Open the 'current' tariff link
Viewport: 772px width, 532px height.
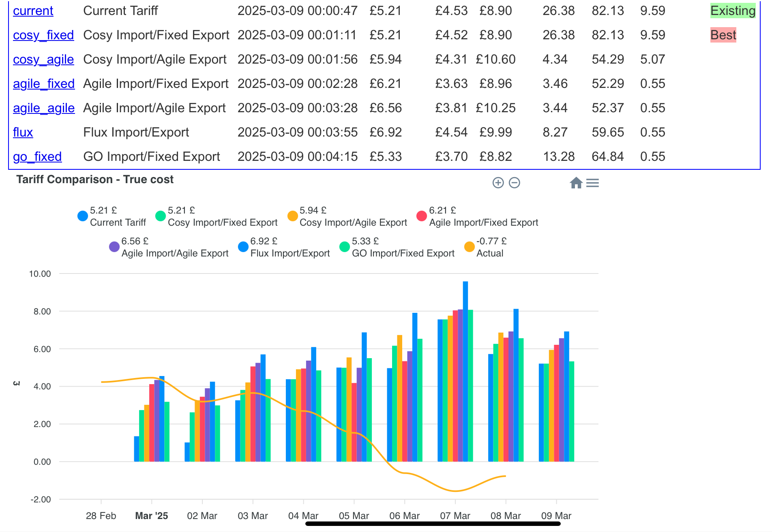(33, 11)
